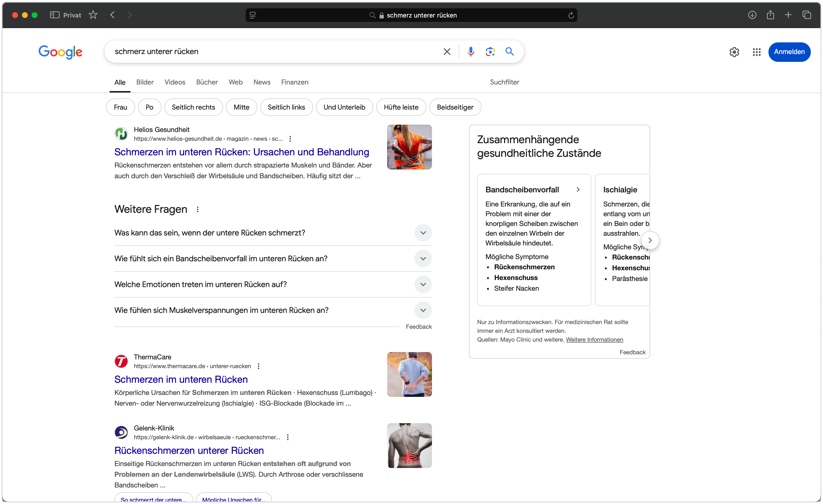Viewport: 823px width, 504px height.
Task: Open the Safari share icon
Action: [x=771, y=15]
